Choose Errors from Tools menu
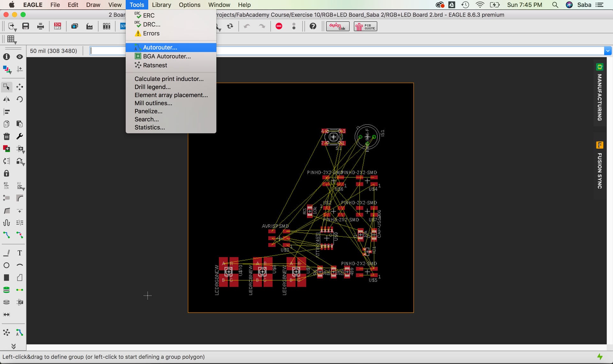Viewport: 613px width, 364px height. [x=171, y=33]
